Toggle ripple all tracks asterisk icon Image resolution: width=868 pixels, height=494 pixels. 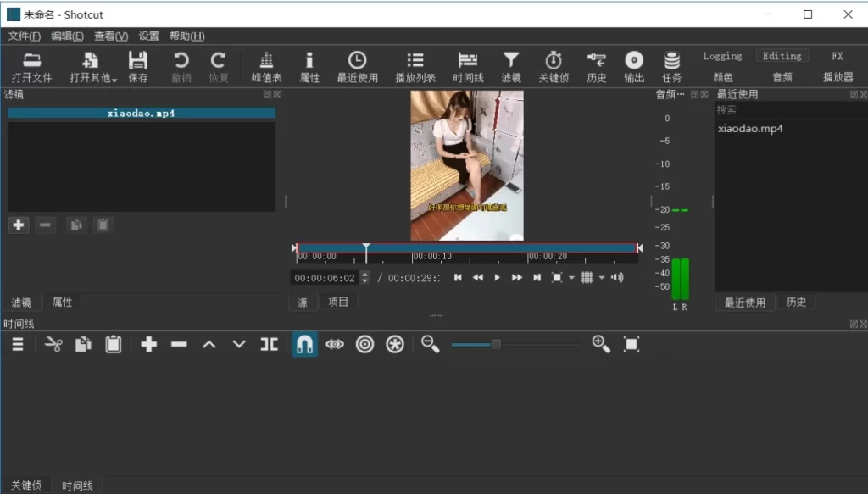(394, 344)
